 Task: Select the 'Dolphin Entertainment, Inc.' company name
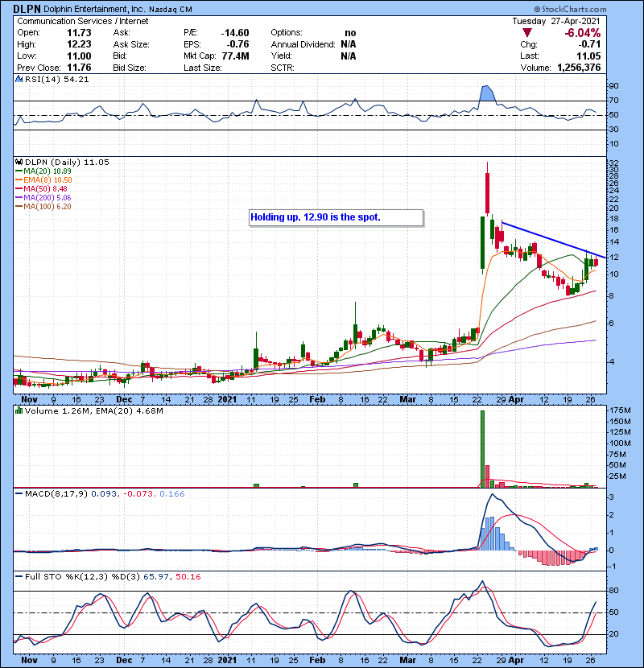coord(95,9)
